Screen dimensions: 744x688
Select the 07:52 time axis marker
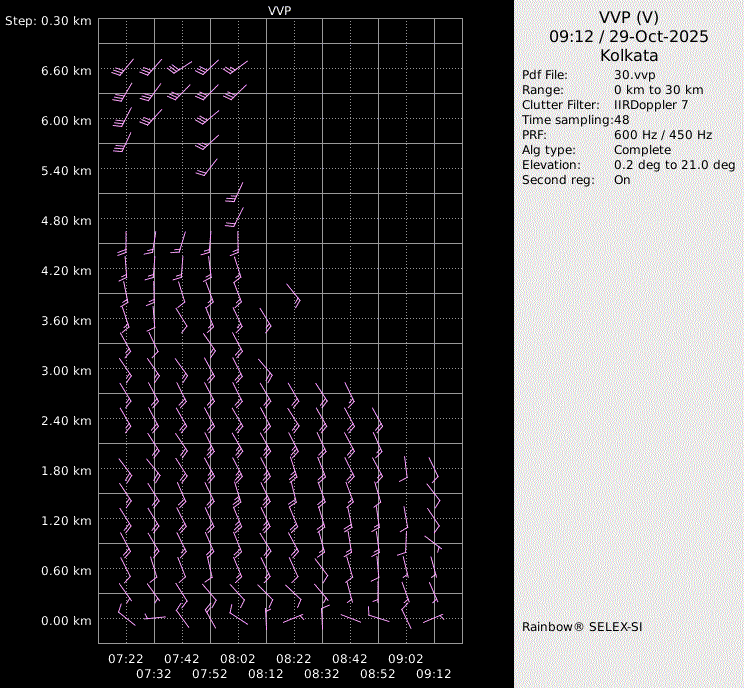coord(210,674)
